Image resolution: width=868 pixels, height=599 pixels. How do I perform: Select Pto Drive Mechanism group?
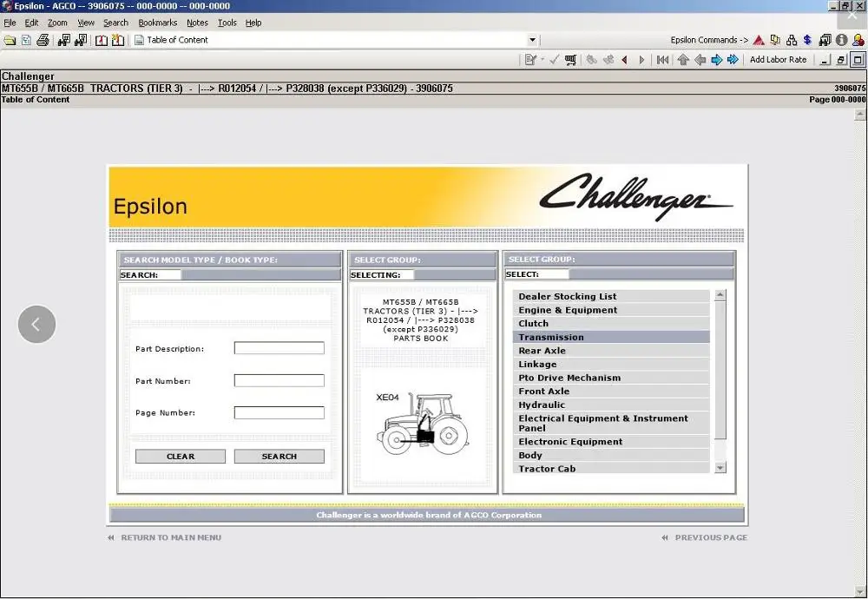611,378
